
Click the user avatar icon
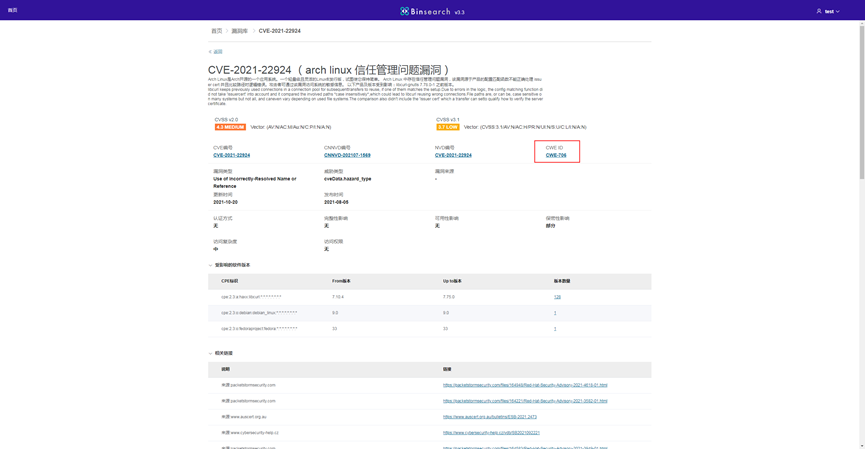(819, 11)
